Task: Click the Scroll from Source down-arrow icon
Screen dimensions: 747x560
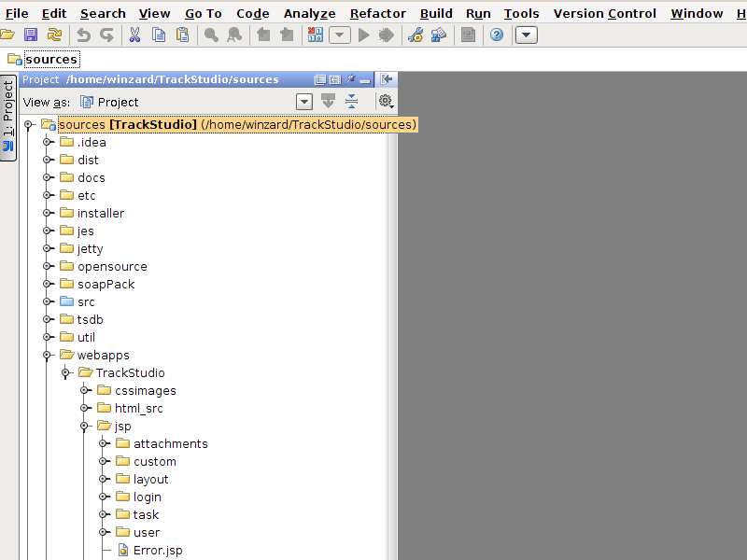Action: point(329,101)
